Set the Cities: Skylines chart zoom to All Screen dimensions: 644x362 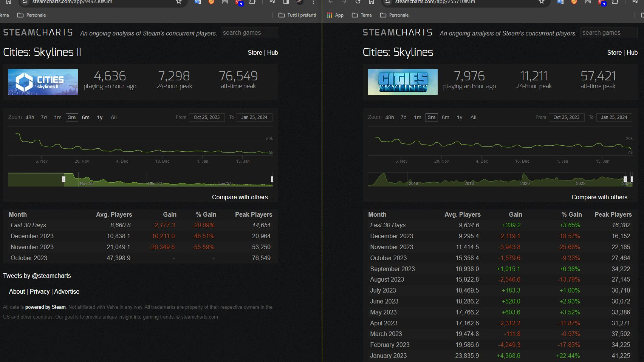click(473, 117)
